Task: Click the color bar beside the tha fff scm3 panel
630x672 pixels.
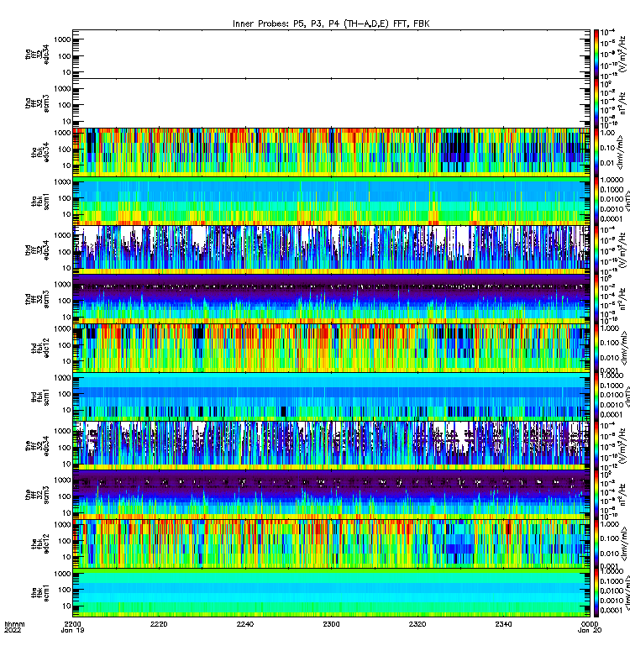Action: (596, 102)
